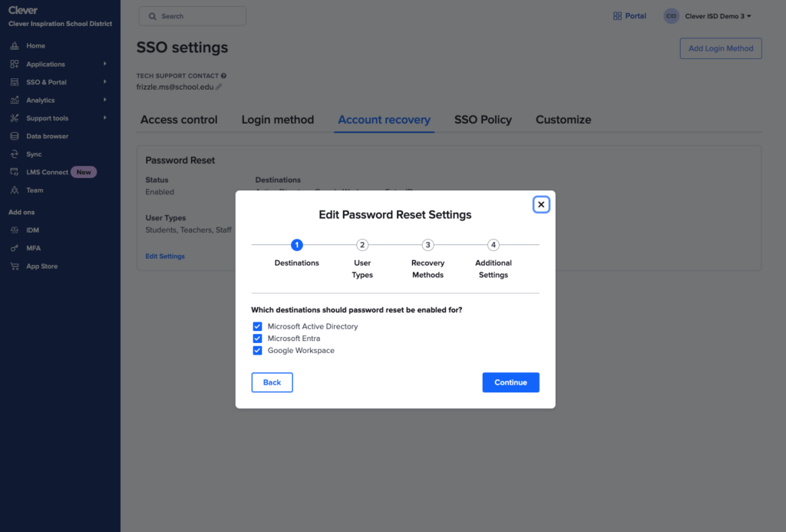Toggle the Microsoft Entra checkbox
Viewport: 786px width, 532px height.
258,339
